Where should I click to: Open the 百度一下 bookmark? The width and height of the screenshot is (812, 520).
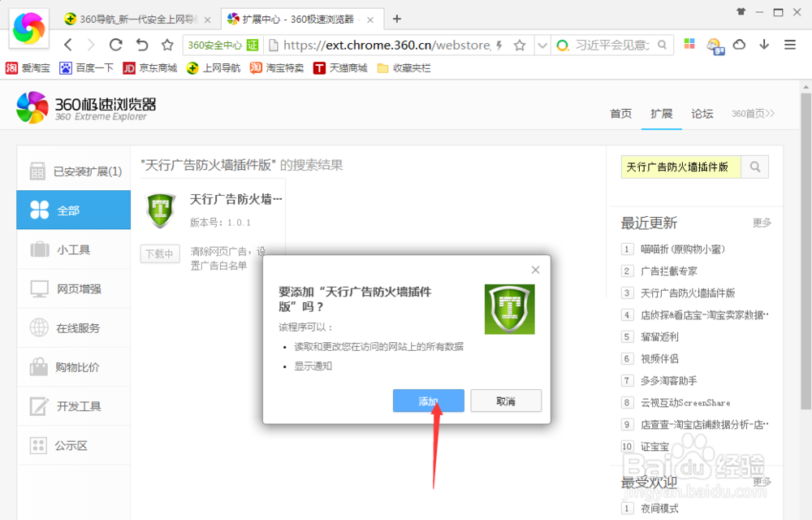click(87, 68)
